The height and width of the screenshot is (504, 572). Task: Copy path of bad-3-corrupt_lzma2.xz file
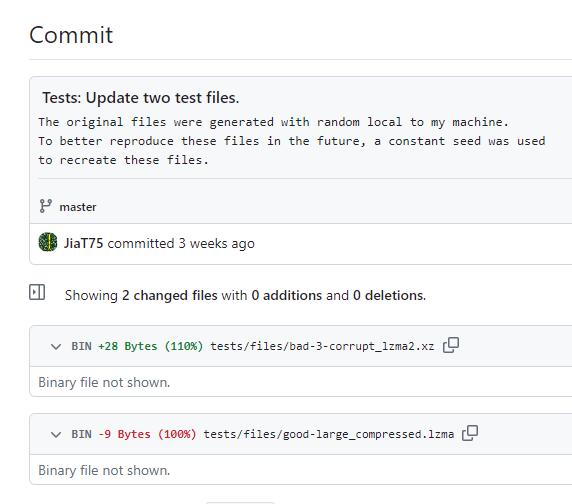pos(451,345)
